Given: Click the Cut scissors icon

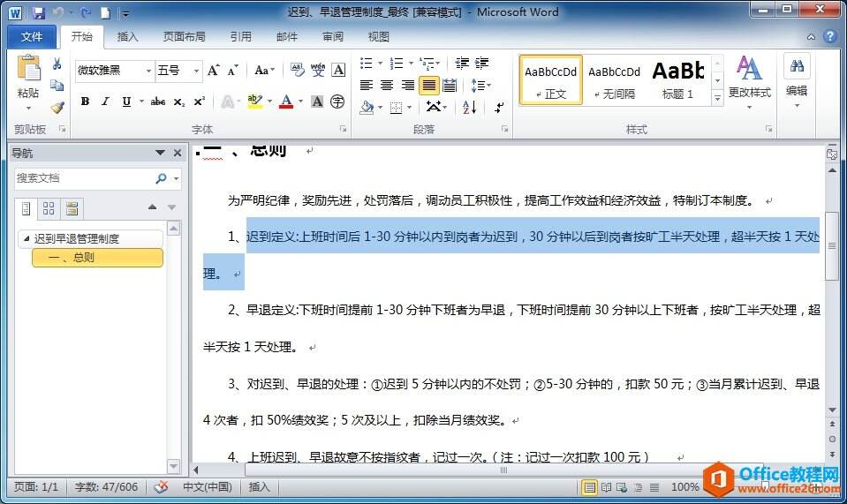Looking at the screenshot, I should click(57, 64).
